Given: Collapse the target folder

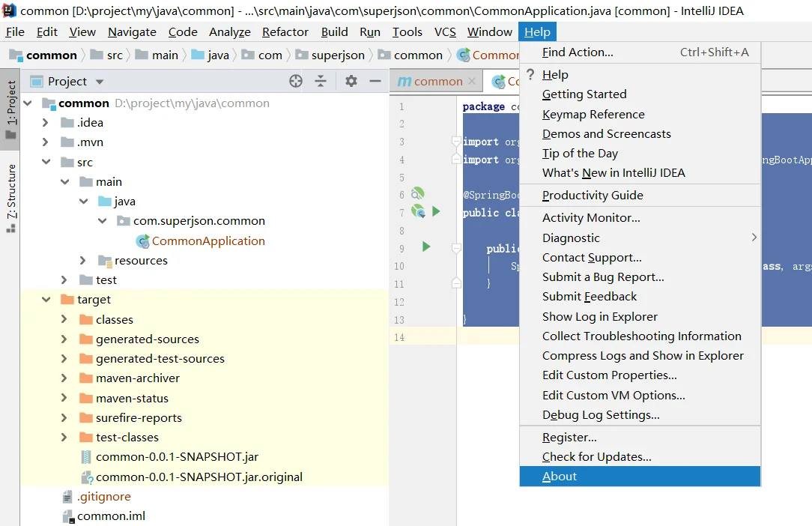Looking at the screenshot, I should (46, 300).
